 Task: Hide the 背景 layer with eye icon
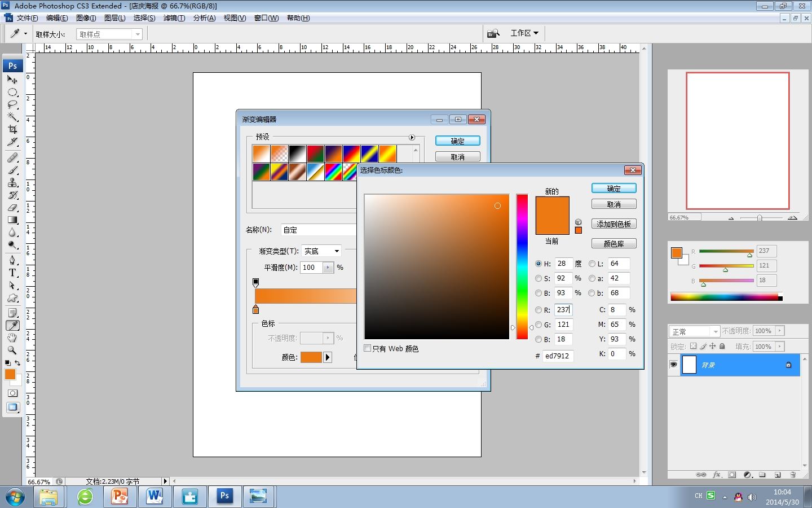click(673, 365)
